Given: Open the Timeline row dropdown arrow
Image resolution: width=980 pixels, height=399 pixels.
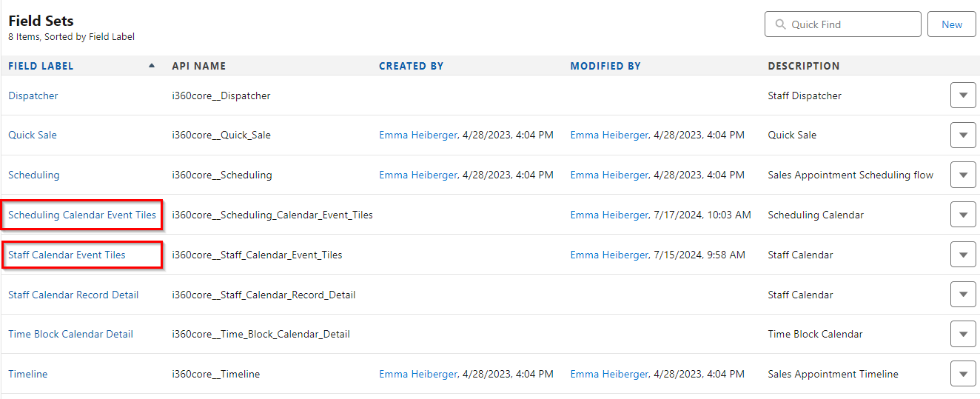Looking at the screenshot, I should coord(963,374).
